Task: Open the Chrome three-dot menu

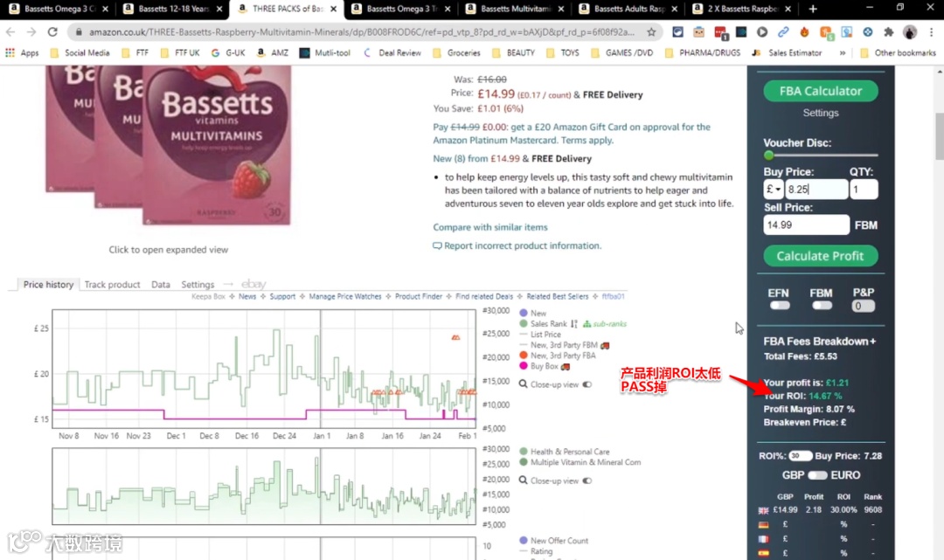Action: [x=932, y=31]
